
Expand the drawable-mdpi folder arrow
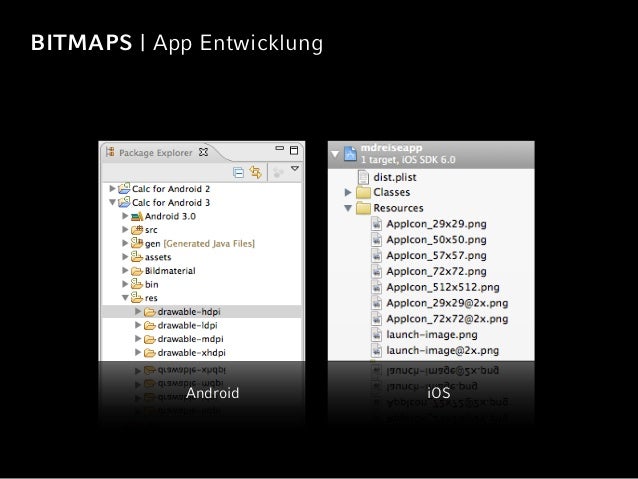138,339
